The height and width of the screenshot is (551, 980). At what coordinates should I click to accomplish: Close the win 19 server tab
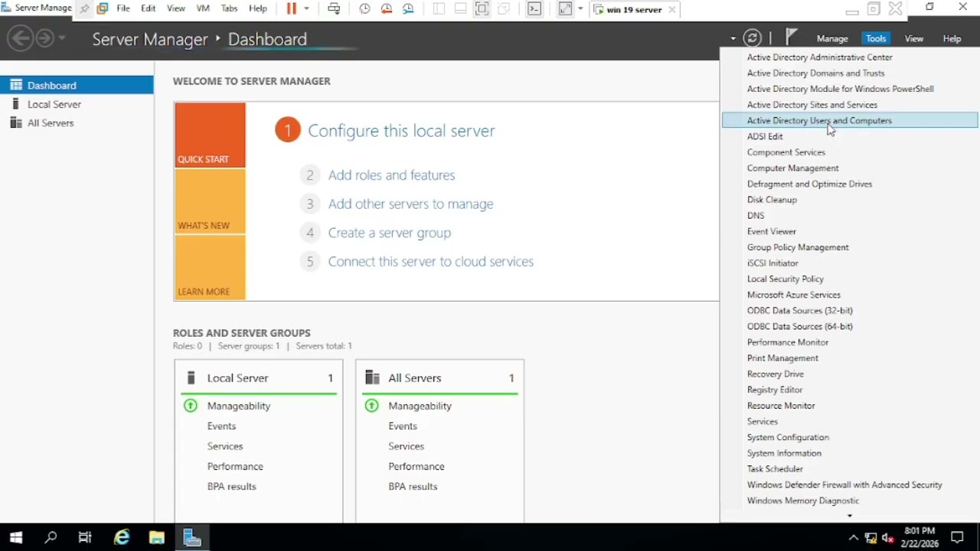(672, 10)
